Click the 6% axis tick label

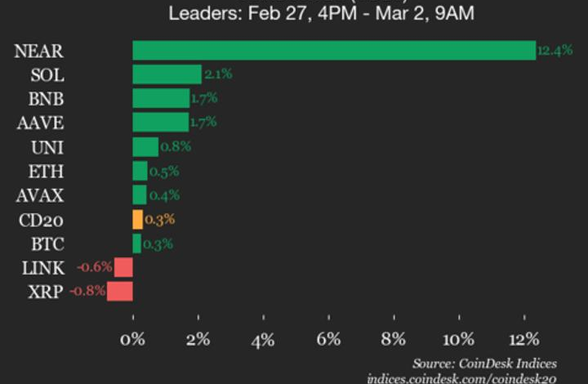(x=328, y=340)
